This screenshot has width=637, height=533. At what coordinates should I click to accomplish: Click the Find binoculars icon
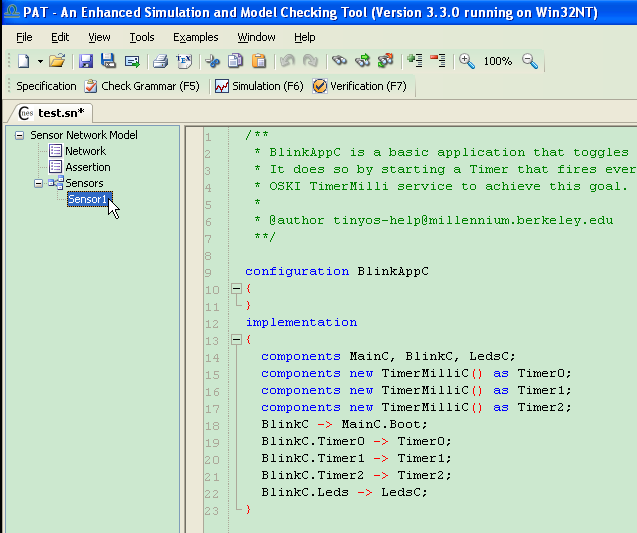339,61
